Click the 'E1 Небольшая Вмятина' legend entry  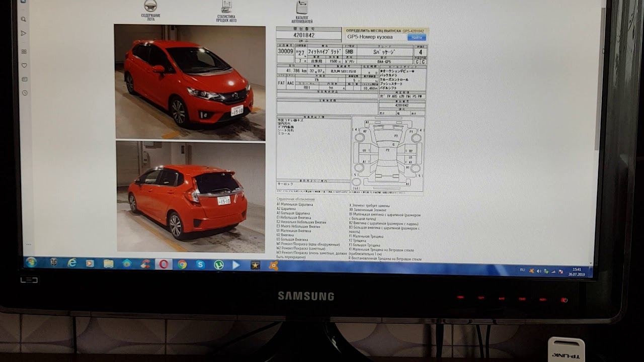pyautogui.click(x=294, y=218)
